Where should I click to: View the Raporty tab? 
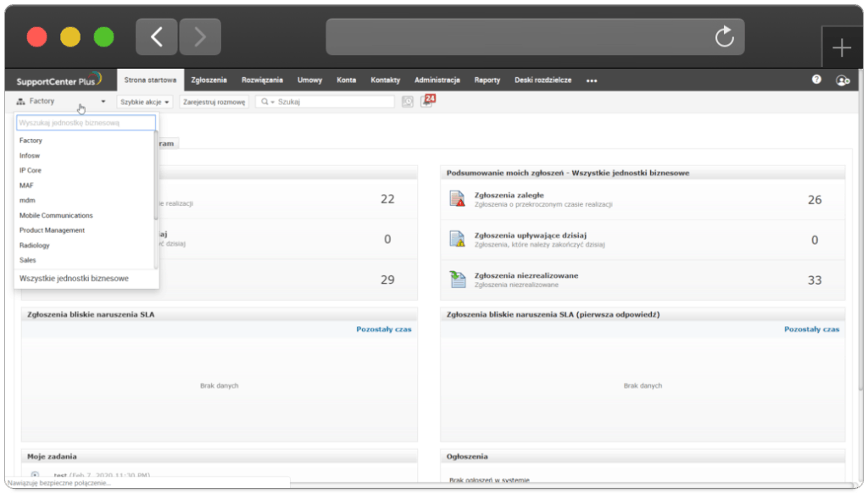tap(487, 80)
